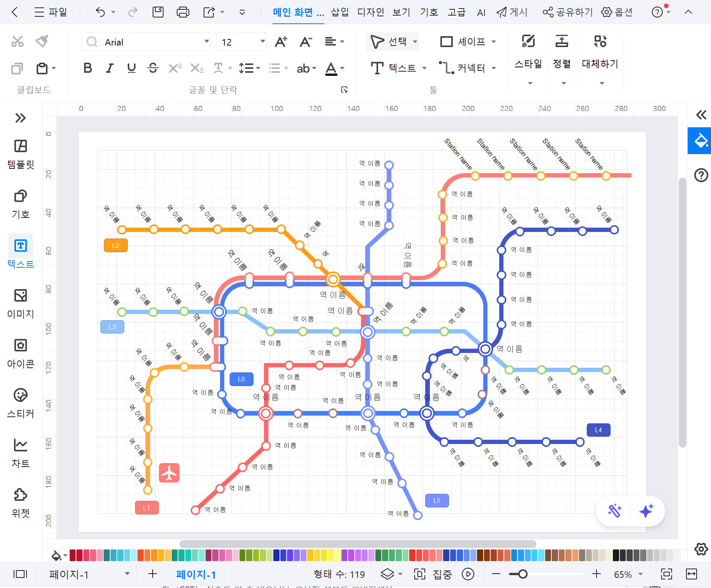
Task: Click the copy icon in clipboard
Action: pyautogui.click(x=17, y=68)
